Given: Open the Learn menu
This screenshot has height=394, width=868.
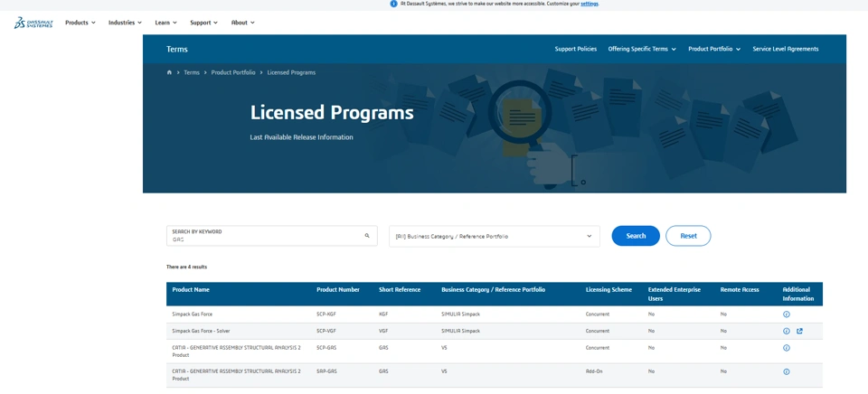Looking at the screenshot, I should pyautogui.click(x=165, y=23).
